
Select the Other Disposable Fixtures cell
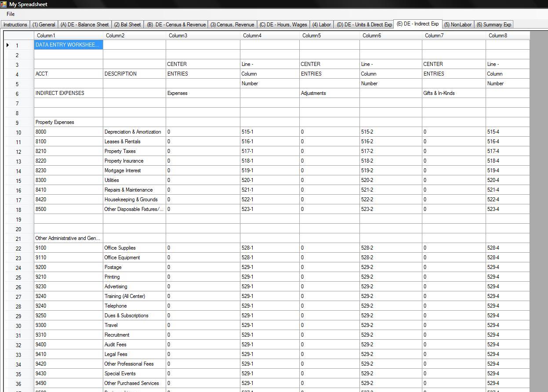point(134,209)
